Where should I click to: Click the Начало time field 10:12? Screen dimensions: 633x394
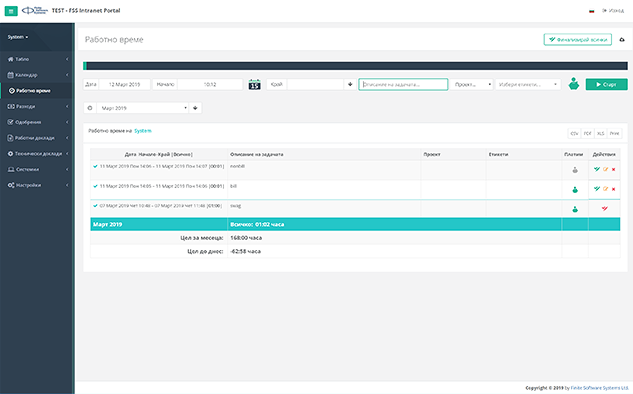pos(210,84)
